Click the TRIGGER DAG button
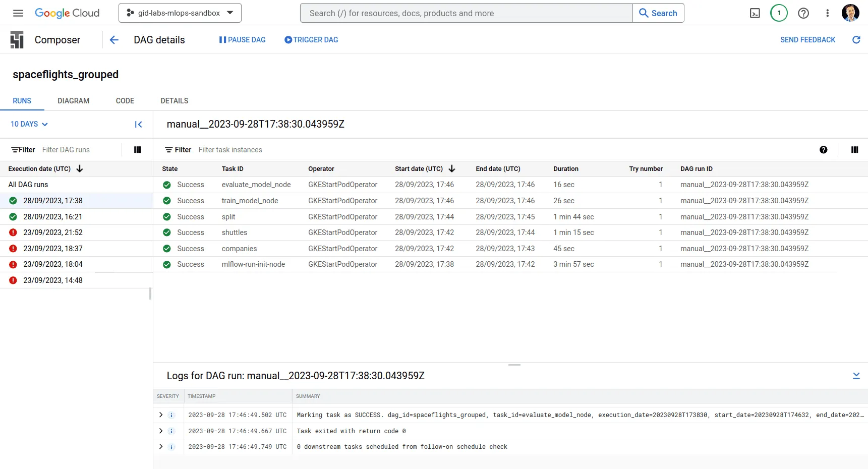 tap(311, 40)
